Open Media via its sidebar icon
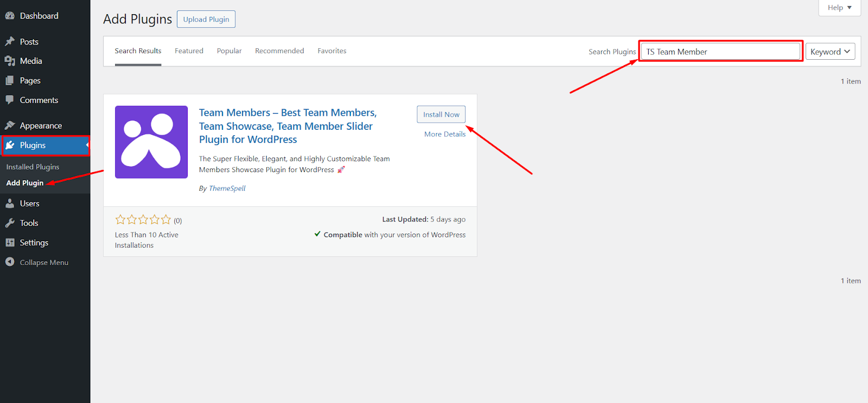Screen dimensions: 868x403 tap(10, 61)
